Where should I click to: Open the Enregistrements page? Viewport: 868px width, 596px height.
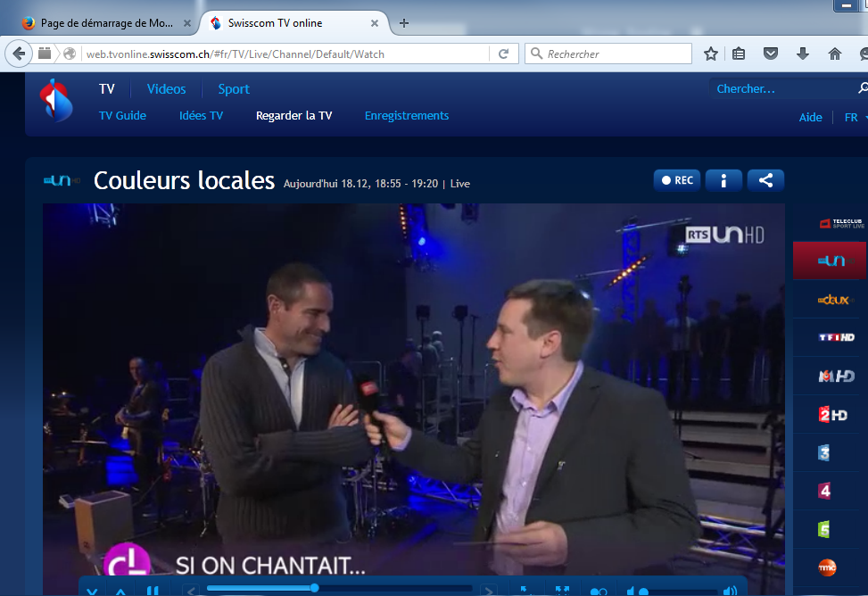(x=406, y=116)
